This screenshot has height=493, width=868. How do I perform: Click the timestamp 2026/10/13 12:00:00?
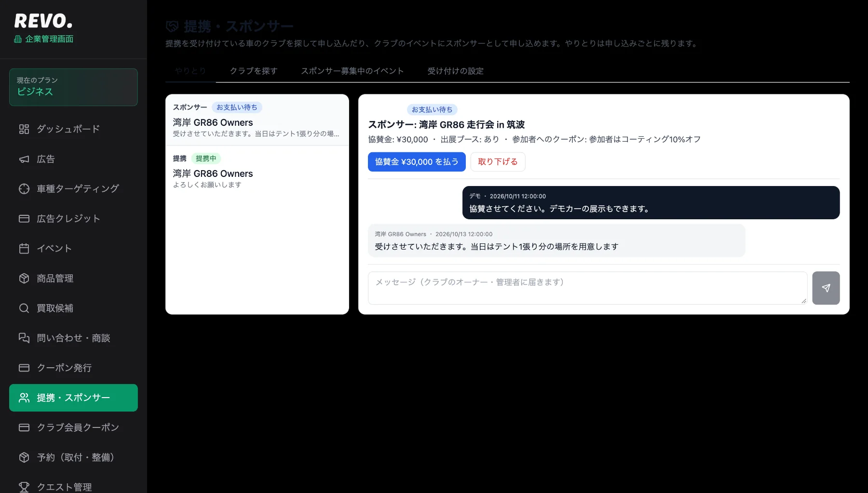(464, 234)
